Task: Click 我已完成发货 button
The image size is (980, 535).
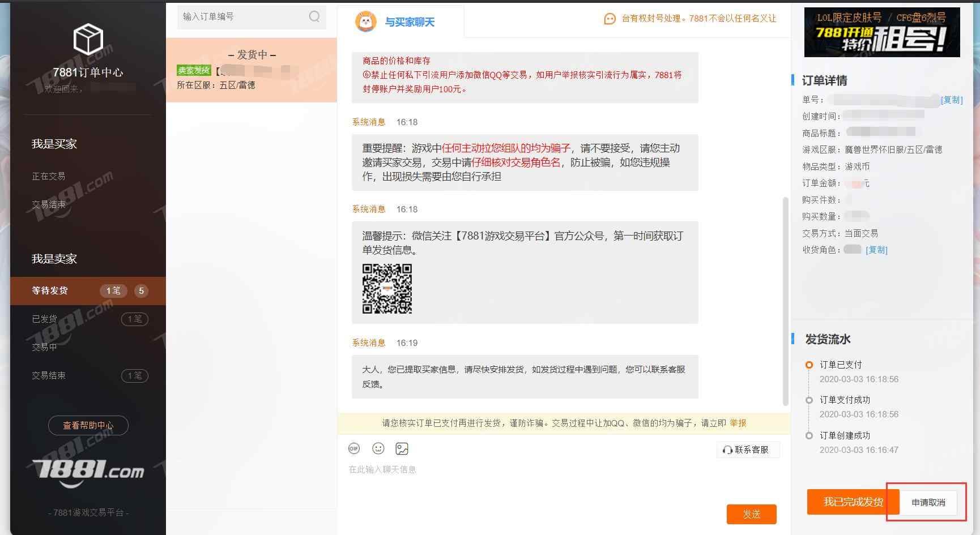Action: click(x=853, y=502)
